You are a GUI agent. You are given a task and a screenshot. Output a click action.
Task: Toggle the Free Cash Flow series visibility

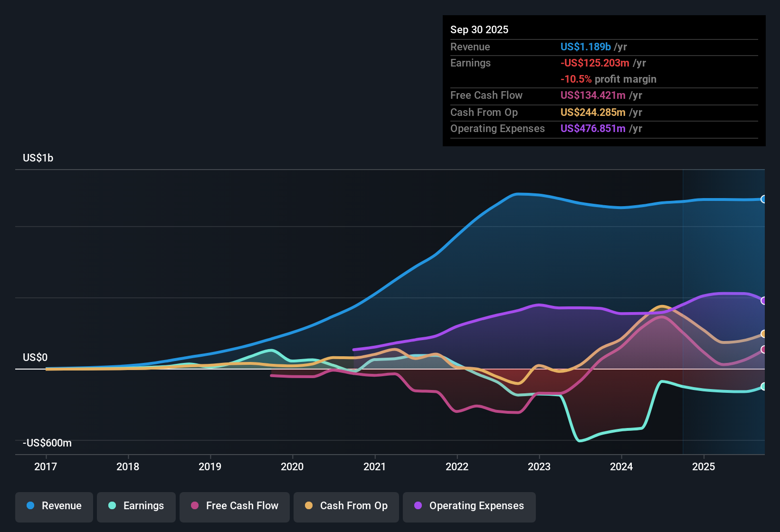click(234, 506)
